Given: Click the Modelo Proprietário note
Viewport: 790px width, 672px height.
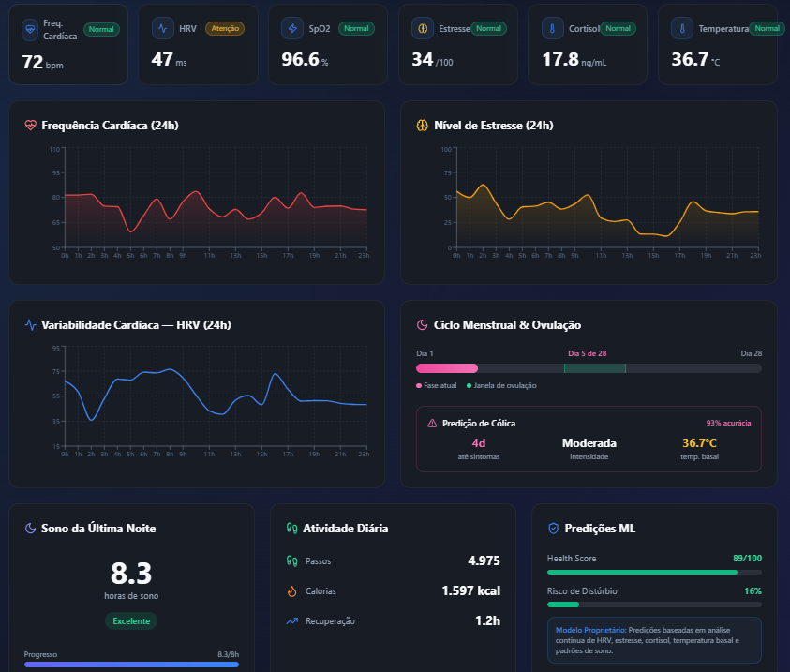Looking at the screenshot, I should pyautogui.click(x=654, y=640).
